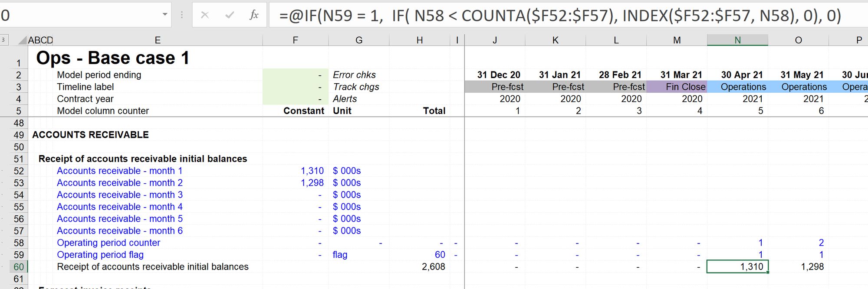Image resolution: width=868 pixels, height=289 pixels.
Task: Select the column F header
Action: [295, 40]
